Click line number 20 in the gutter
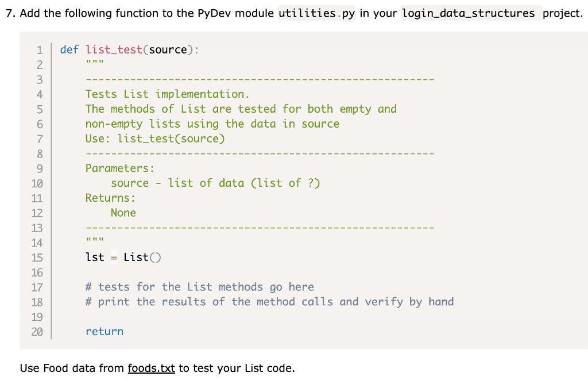Screen dimensions: 588x380 coord(37,332)
